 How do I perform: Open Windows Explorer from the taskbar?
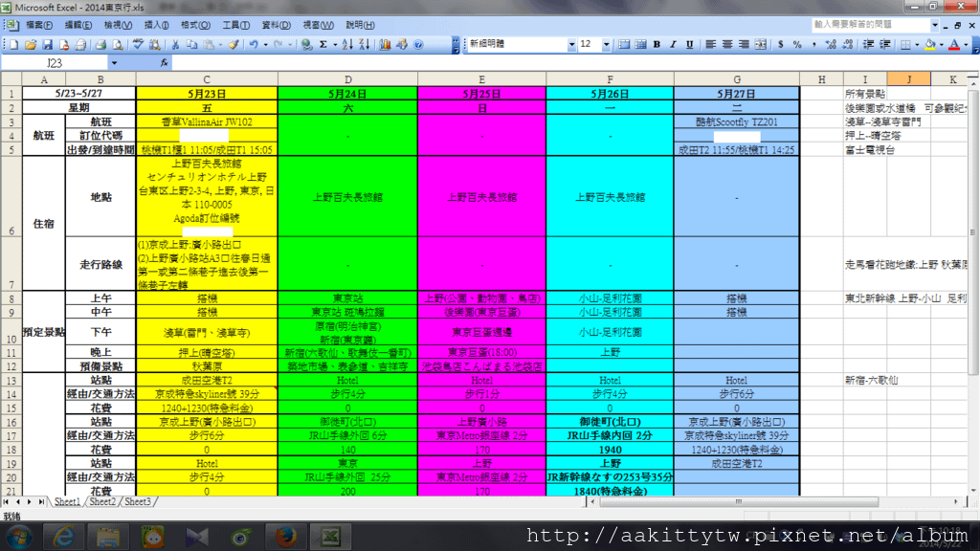109,537
